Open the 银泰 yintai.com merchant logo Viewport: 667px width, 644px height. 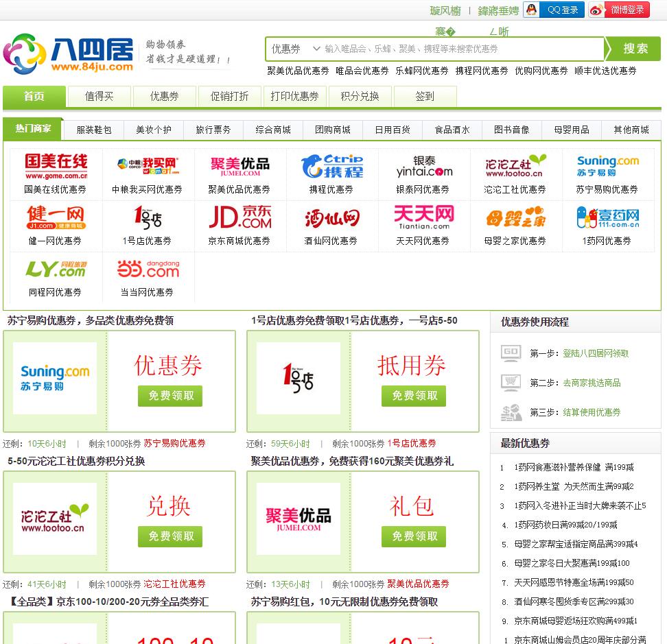tap(424, 166)
